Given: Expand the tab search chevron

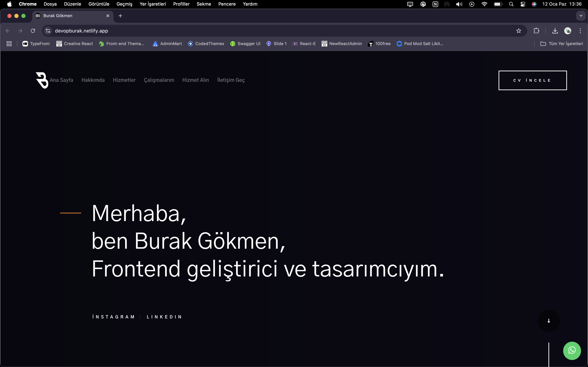Looking at the screenshot, I should (581, 16).
